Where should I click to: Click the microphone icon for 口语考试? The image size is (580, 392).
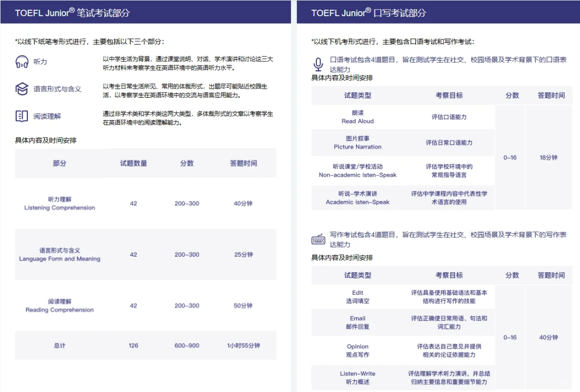point(318,65)
